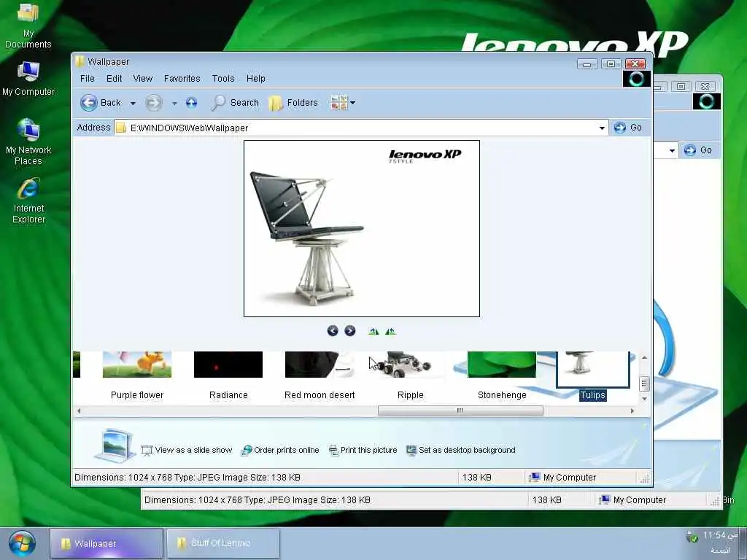Open the Edit menu
This screenshot has height=560, width=747.
click(115, 78)
